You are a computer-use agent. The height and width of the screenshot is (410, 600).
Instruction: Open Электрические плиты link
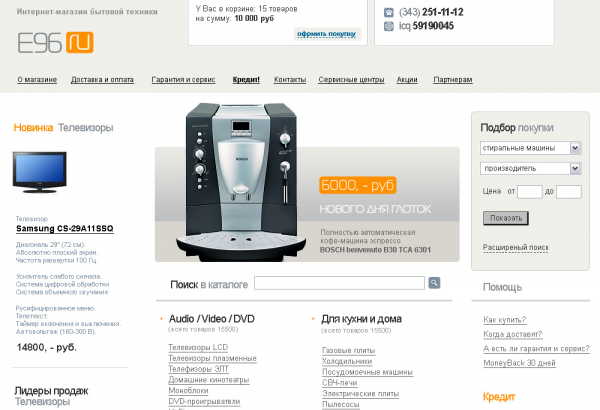pos(360,394)
